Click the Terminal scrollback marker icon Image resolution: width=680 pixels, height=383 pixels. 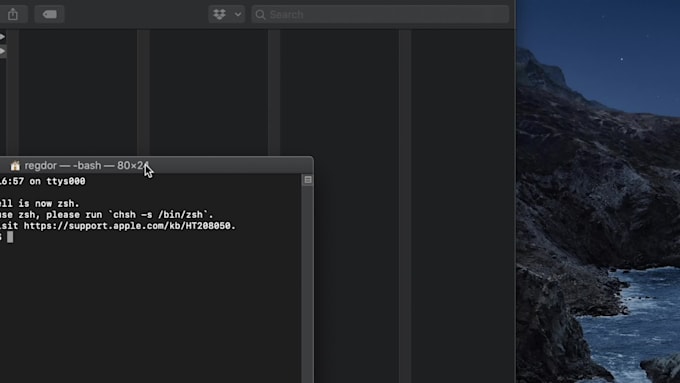click(x=307, y=180)
